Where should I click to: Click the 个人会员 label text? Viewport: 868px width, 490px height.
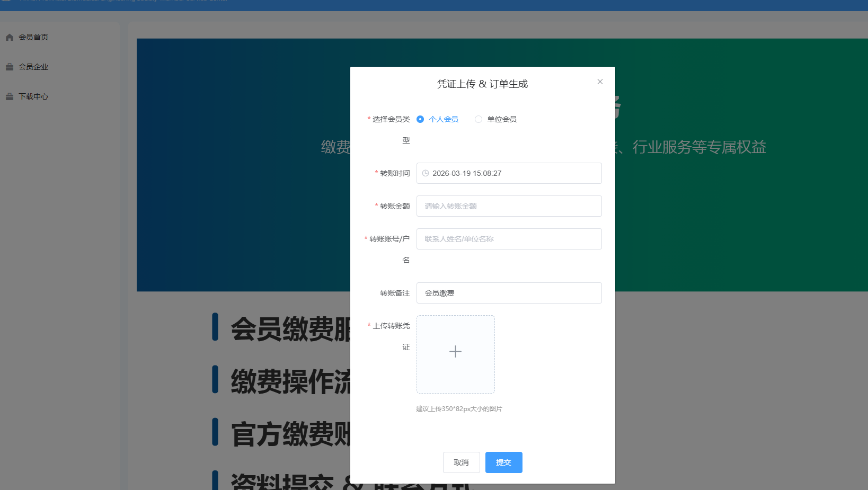[x=444, y=119]
